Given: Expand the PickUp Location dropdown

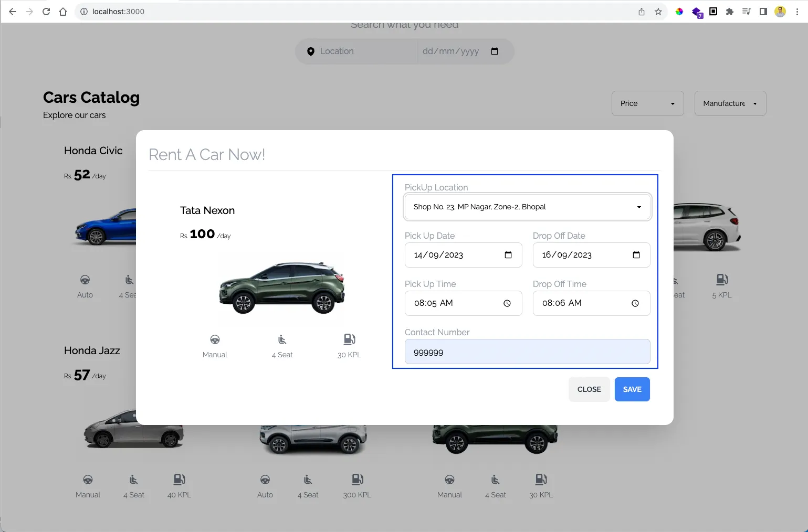Looking at the screenshot, I should (528, 207).
